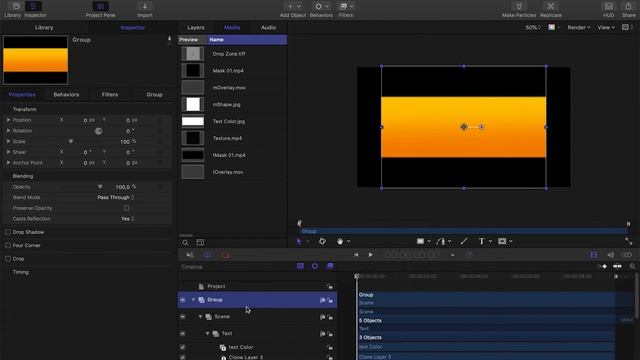Toggle visibility of the Text group
The width and height of the screenshot is (640, 360).
coord(182,333)
